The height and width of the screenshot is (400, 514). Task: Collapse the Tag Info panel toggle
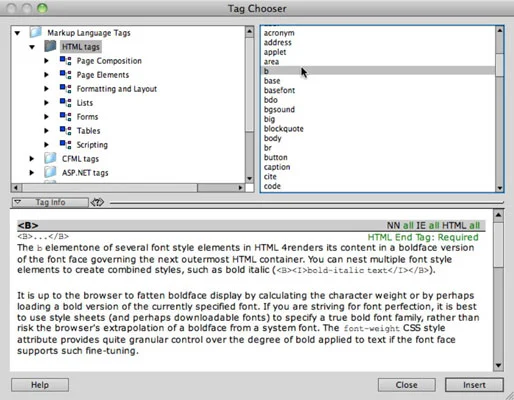click(x=50, y=202)
